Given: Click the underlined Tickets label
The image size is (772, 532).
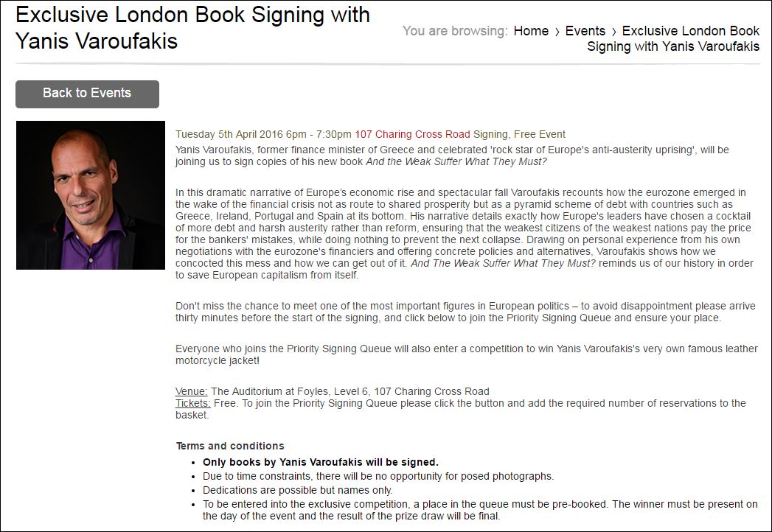Looking at the screenshot, I should point(193,403).
